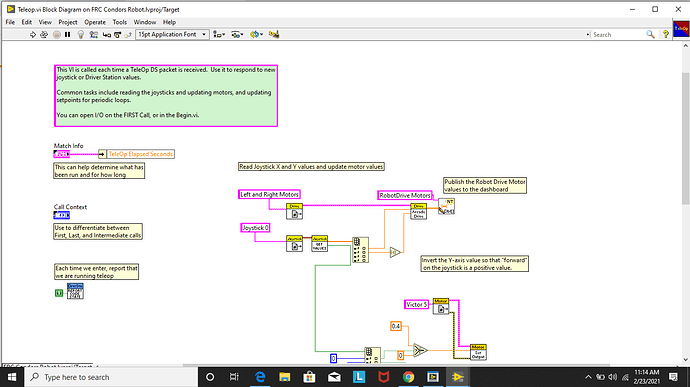The width and height of the screenshot is (690, 387).
Task: Click the Joystick 0 constant
Action: (x=255, y=228)
